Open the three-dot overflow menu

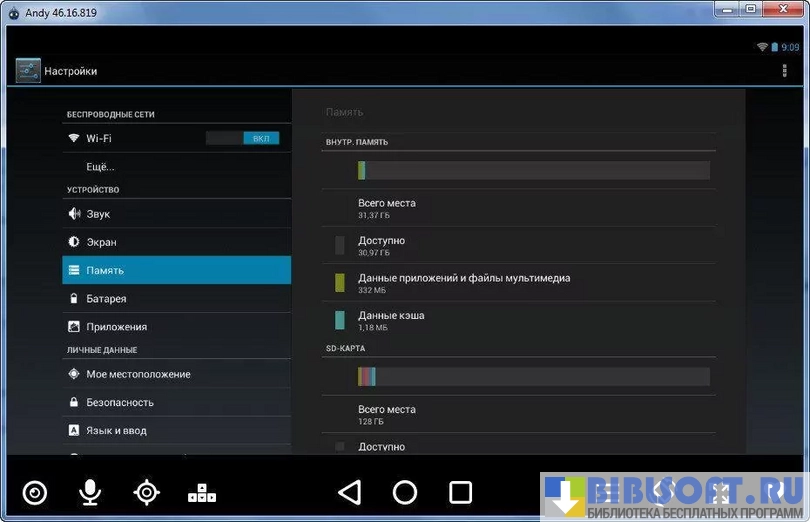click(x=784, y=71)
